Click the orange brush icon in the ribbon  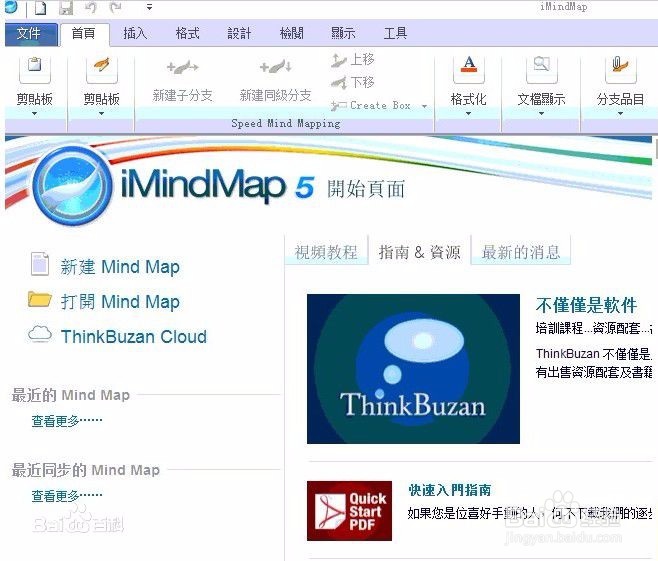[x=102, y=67]
